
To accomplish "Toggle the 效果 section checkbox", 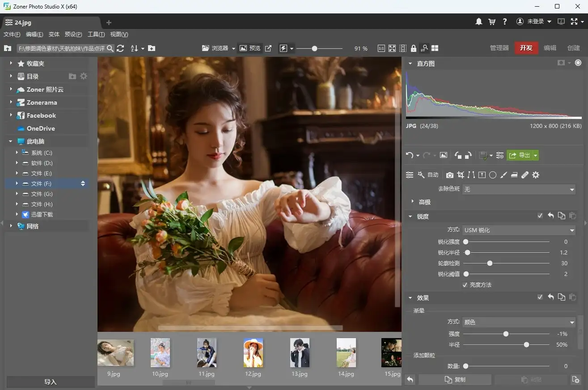I will [540, 297].
